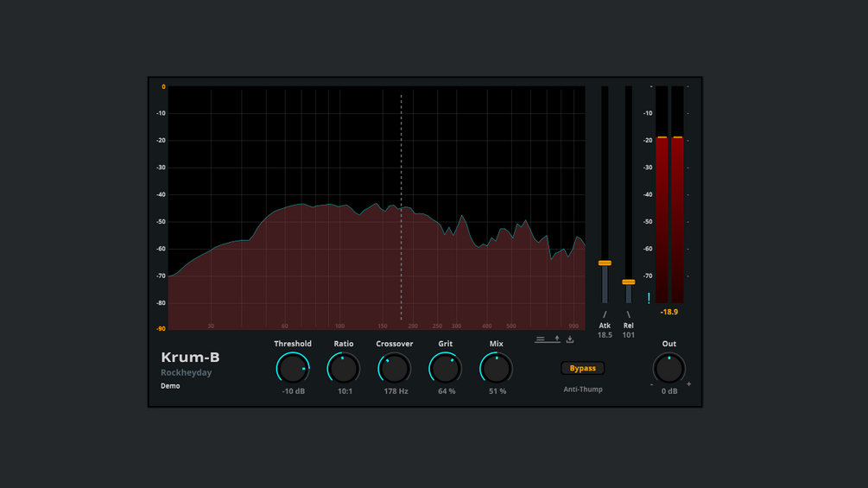
Task: Click the Grit knob
Action: pos(445,369)
